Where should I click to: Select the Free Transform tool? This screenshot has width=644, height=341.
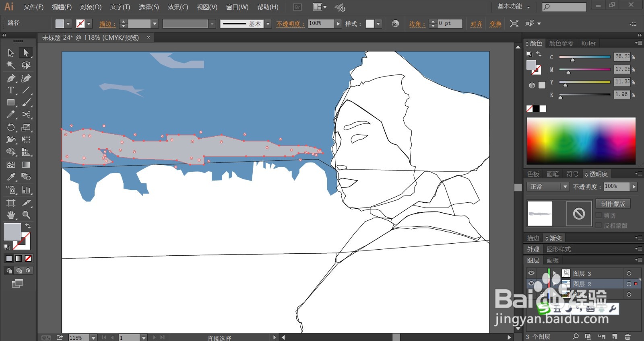[26, 140]
